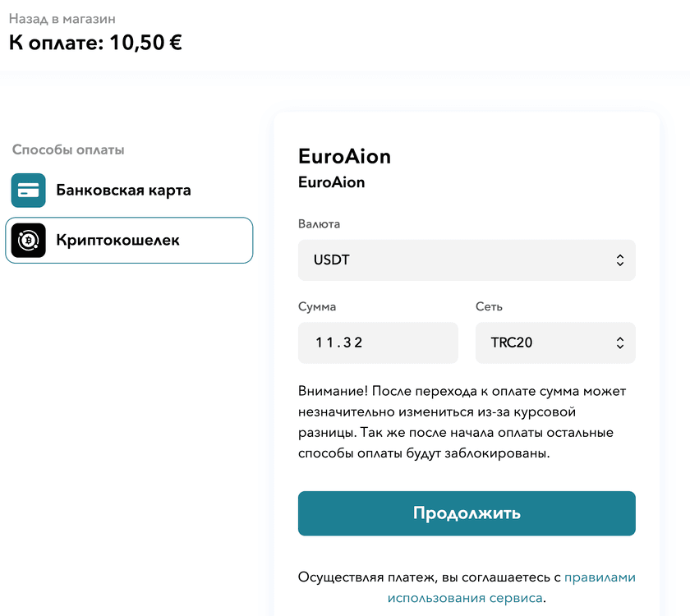
Task: Click the "Сеть" field label
Action: click(489, 306)
